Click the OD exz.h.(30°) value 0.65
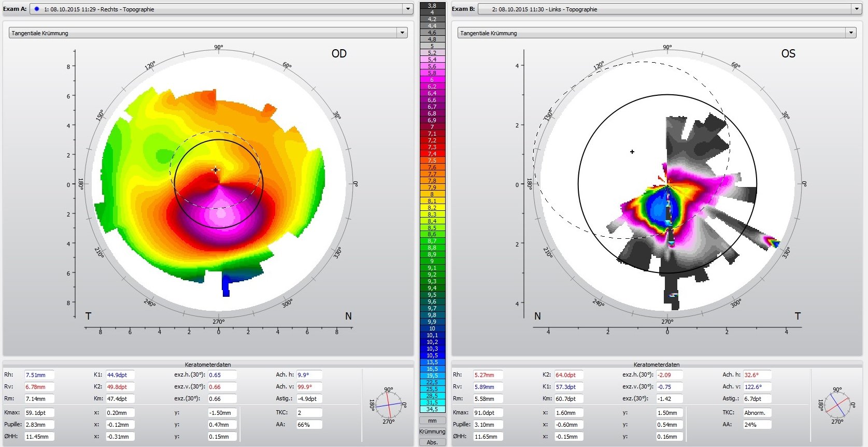868x447 pixels. (222, 374)
